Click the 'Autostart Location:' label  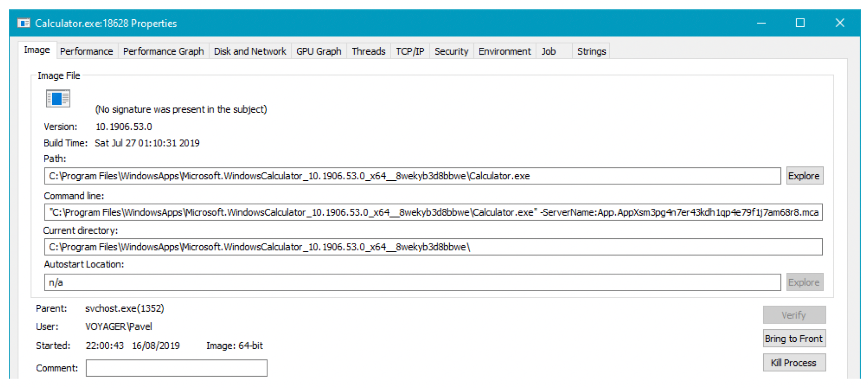pos(84,264)
